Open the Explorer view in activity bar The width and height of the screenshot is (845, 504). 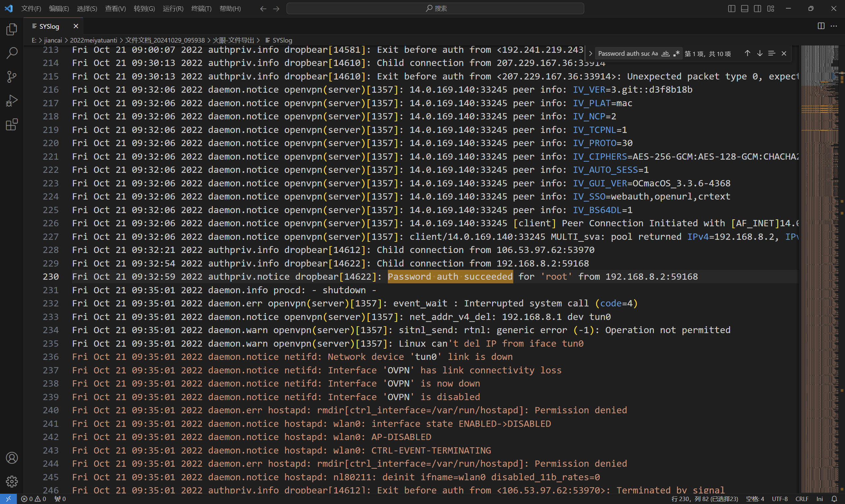pos(12,29)
